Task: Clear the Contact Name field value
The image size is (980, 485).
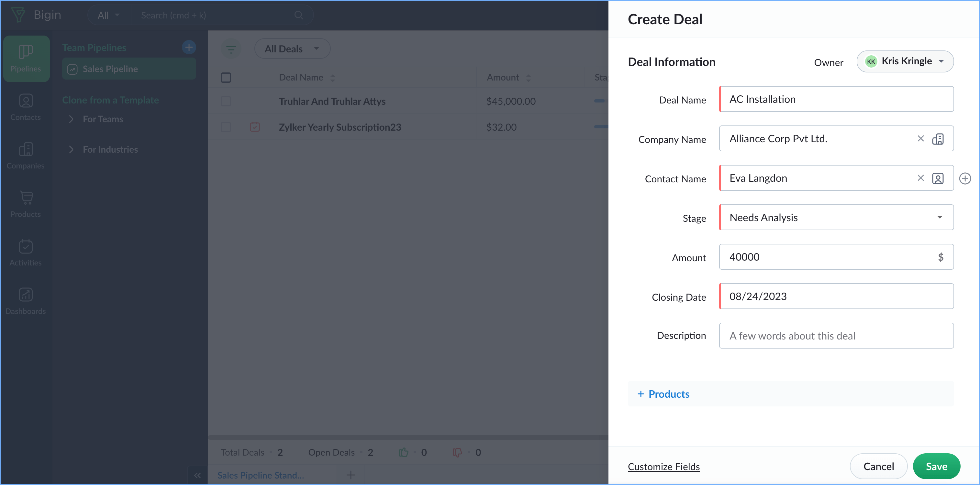Action: click(920, 178)
